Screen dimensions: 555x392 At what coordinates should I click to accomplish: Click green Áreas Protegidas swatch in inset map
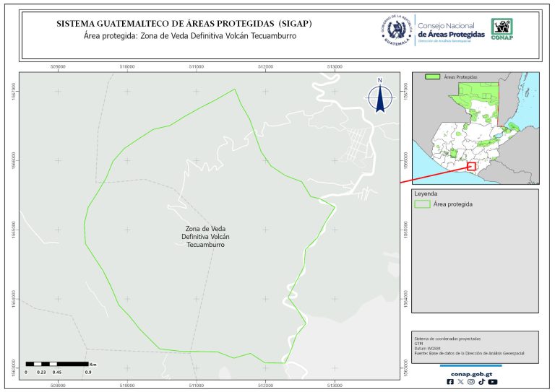pos(432,76)
